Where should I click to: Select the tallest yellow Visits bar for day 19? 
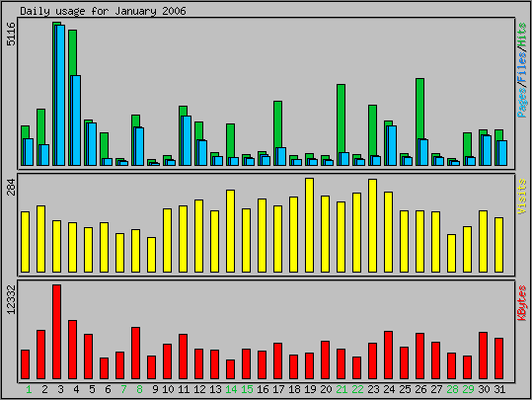pyautogui.click(x=310, y=225)
